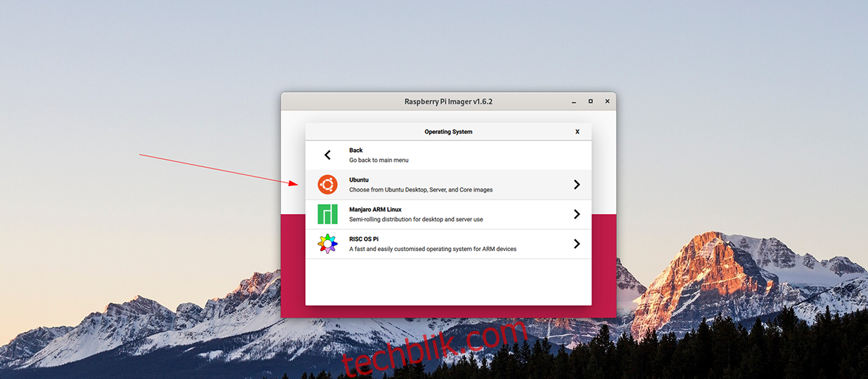The height and width of the screenshot is (379, 868).
Task: Click 'Choose from Ubuntu Desktop, Server, and Core images'
Action: point(421,189)
